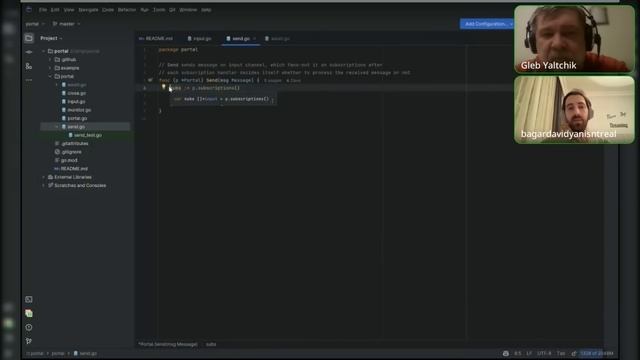The height and width of the screenshot is (360, 640).
Task: Open the Git tool window
Action: coord(29,341)
